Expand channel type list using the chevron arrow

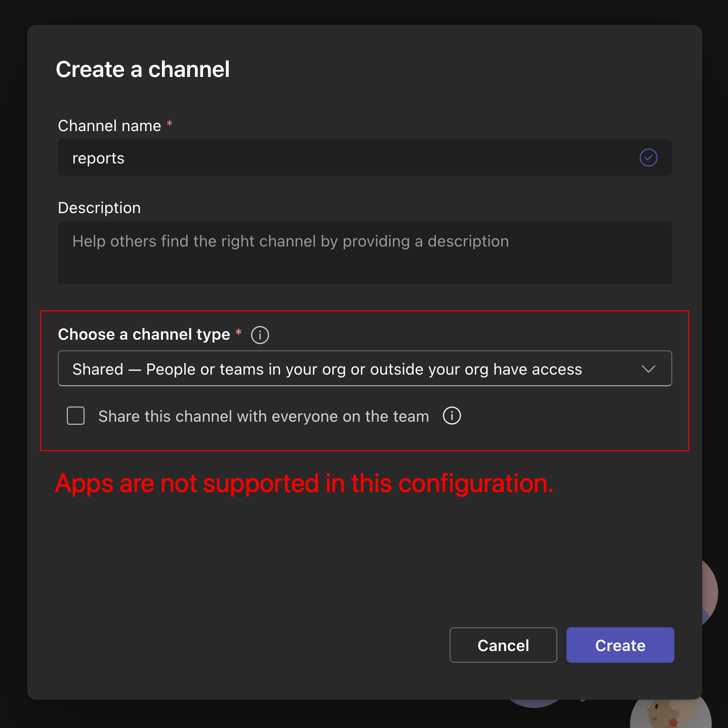(648, 369)
